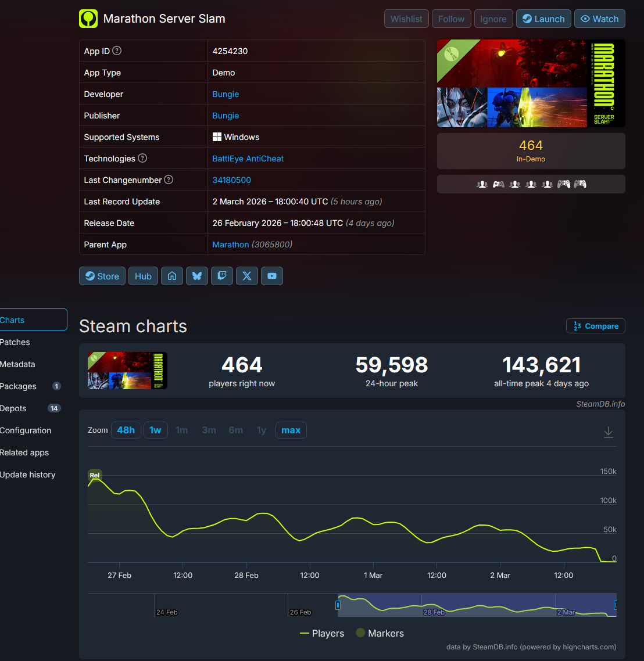
Task: Open the homepage house icon link
Action: click(x=172, y=276)
